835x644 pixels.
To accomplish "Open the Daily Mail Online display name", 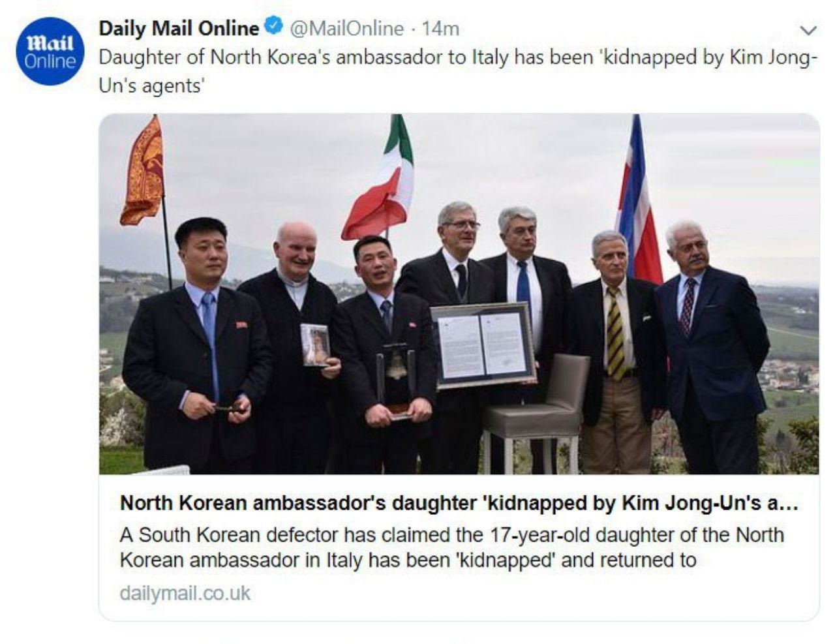I will pyautogui.click(x=179, y=28).
